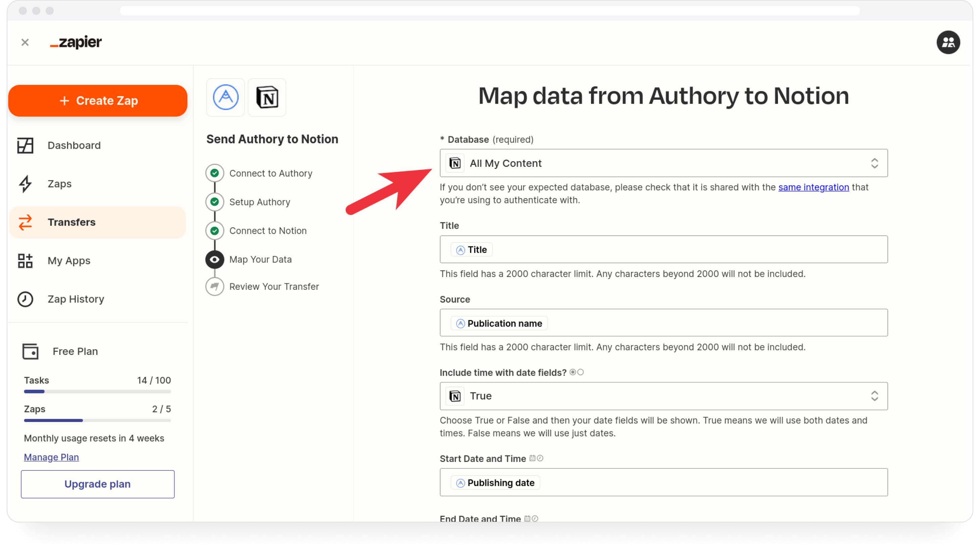The height and width of the screenshot is (556, 980).
Task: Click the Authory icon in Title pill
Action: point(460,250)
